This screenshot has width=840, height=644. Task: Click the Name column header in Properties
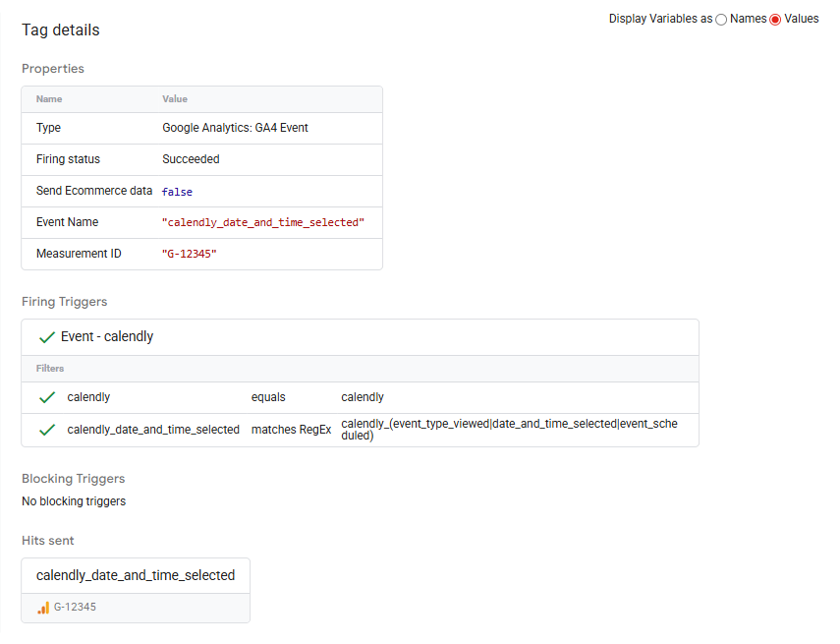coord(49,99)
